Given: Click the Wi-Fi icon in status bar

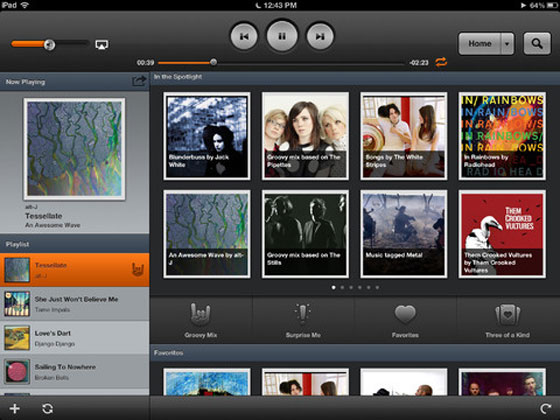Looking at the screenshot, I should point(25,5).
